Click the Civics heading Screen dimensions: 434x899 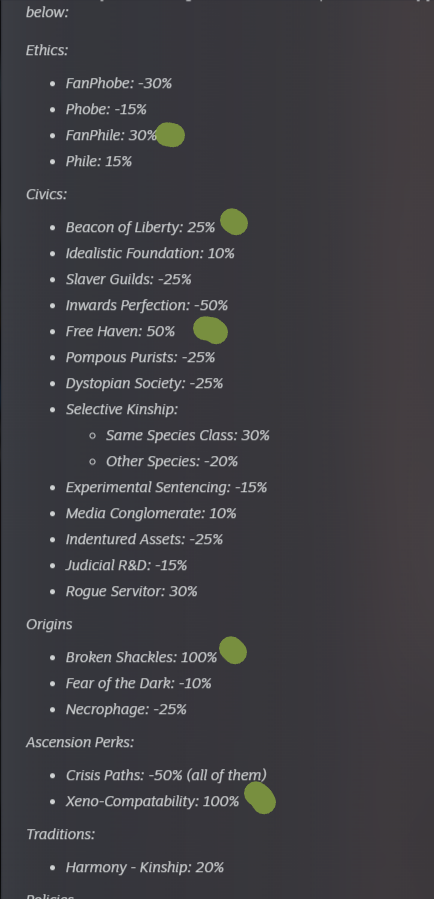coord(46,194)
